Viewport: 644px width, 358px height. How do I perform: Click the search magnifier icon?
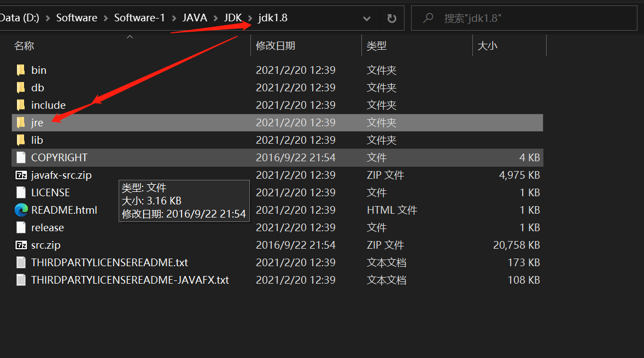point(429,17)
